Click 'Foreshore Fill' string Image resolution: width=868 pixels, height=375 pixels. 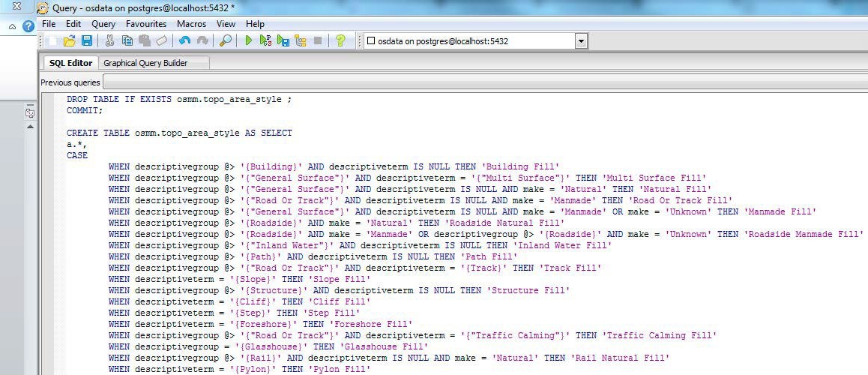[x=370, y=324]
